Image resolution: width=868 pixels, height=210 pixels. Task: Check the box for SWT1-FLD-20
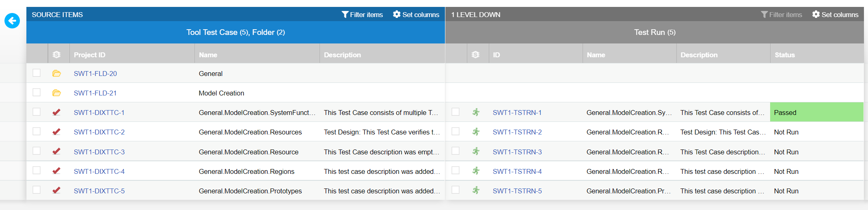(37, 73)
